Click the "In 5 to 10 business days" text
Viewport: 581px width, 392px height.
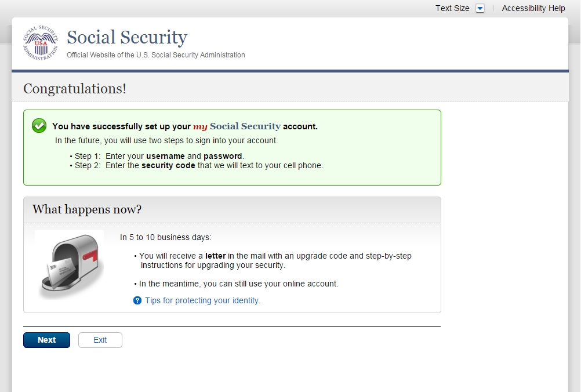pyautogui.click(x=166, y=237)
